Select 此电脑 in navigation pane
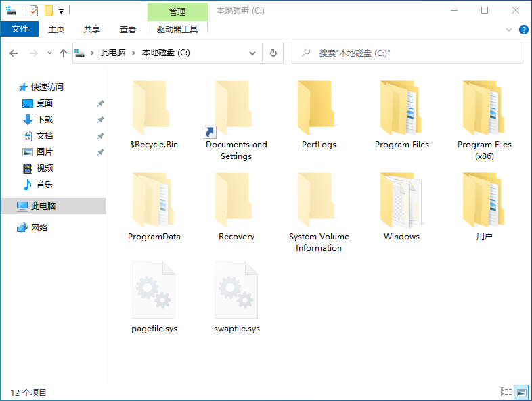This screenshot has height=401, width=532. pyautogui.click(x=53, y=206)
